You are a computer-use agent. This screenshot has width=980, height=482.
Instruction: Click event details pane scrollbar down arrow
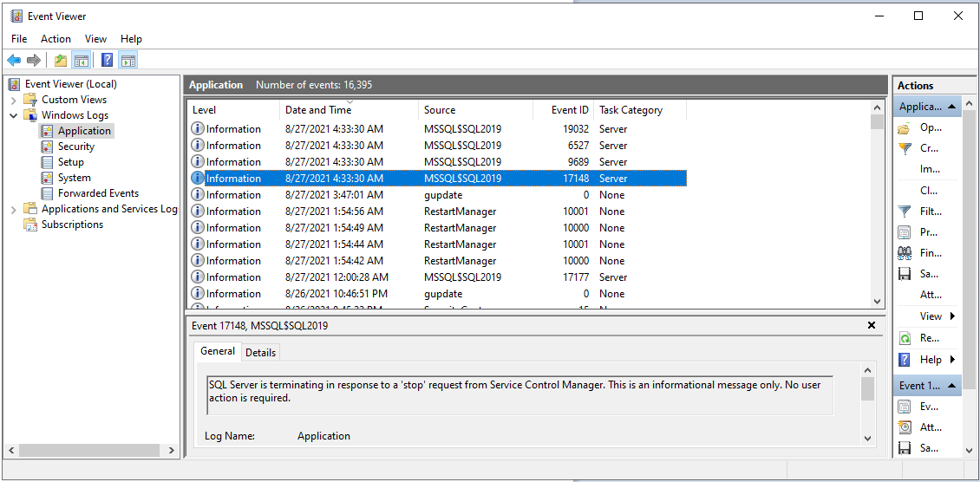pos(867,439)
